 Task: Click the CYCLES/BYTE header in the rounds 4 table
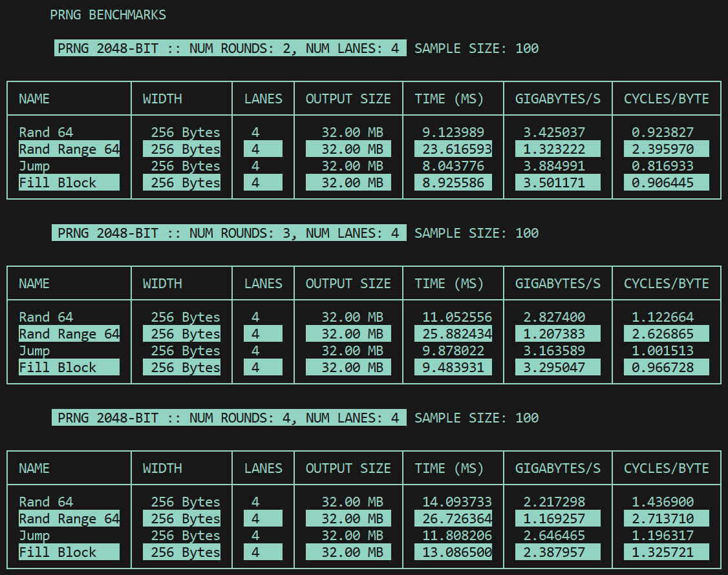[x=666, y=468]
